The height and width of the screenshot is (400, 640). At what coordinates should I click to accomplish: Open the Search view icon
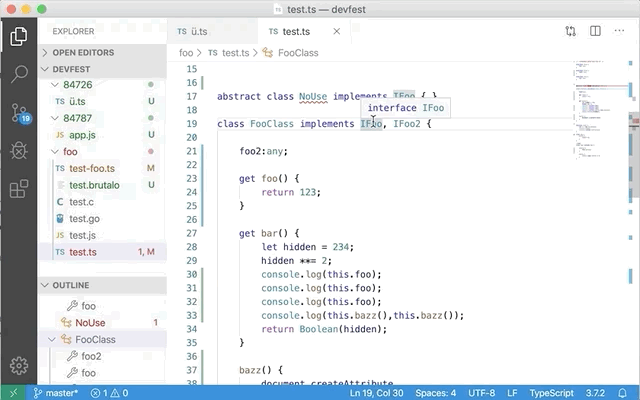[x=19, y=74]
